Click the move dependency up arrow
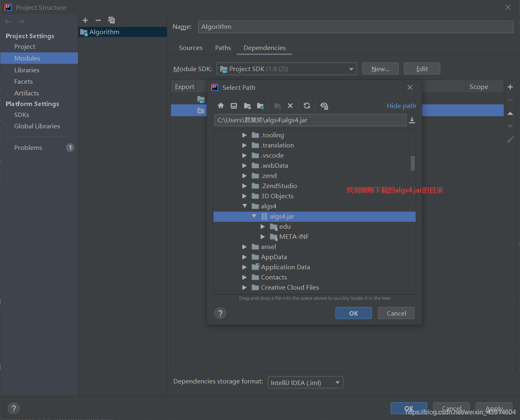 510,113
